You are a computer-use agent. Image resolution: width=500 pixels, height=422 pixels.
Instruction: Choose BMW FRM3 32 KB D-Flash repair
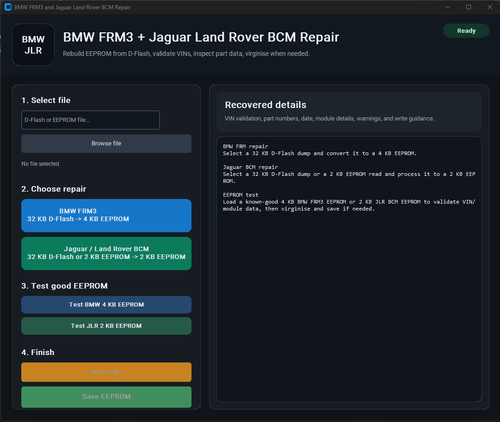coord(106,215)
